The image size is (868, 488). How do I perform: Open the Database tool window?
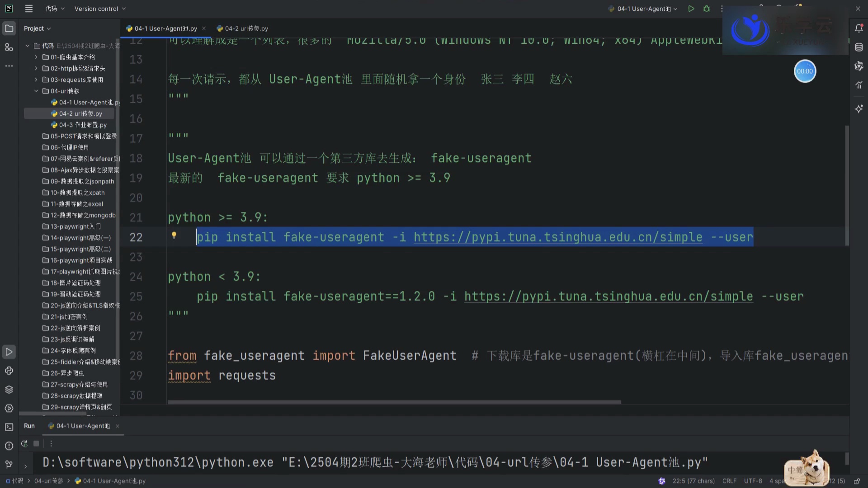859,47
